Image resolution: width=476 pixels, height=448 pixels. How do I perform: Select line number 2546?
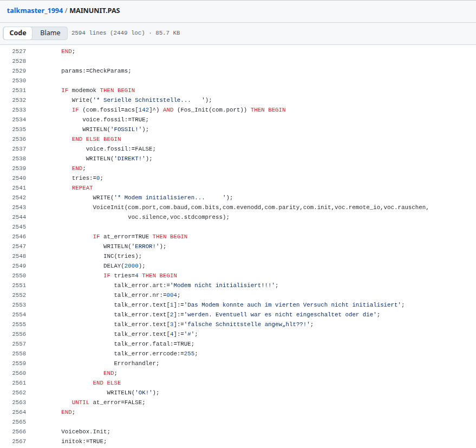click(x=19, y=237)
